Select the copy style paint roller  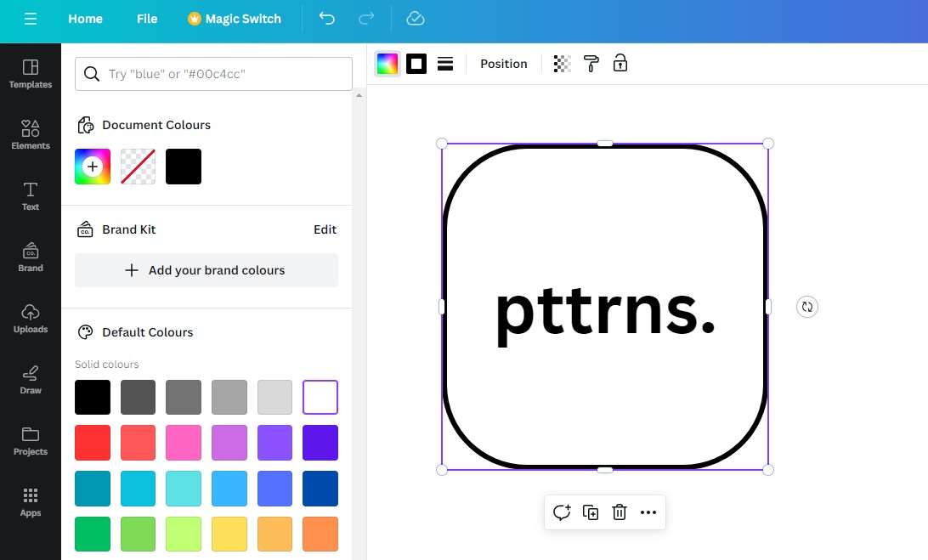(x=591, y=64)
